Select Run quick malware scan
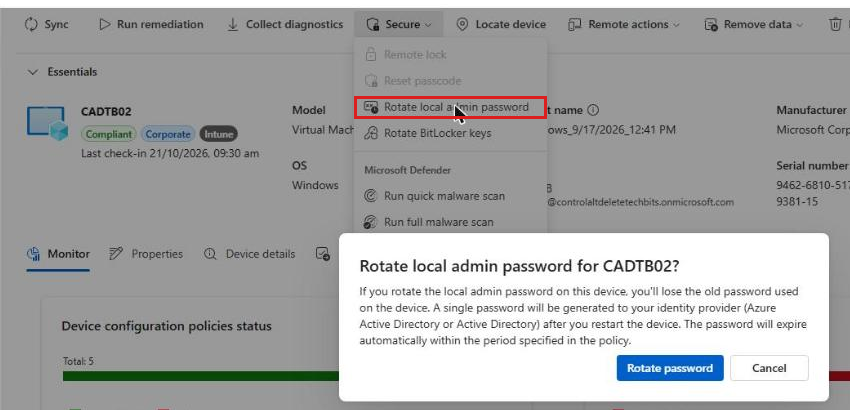Screen dimensions: 850x410 (x=450, y=196)
